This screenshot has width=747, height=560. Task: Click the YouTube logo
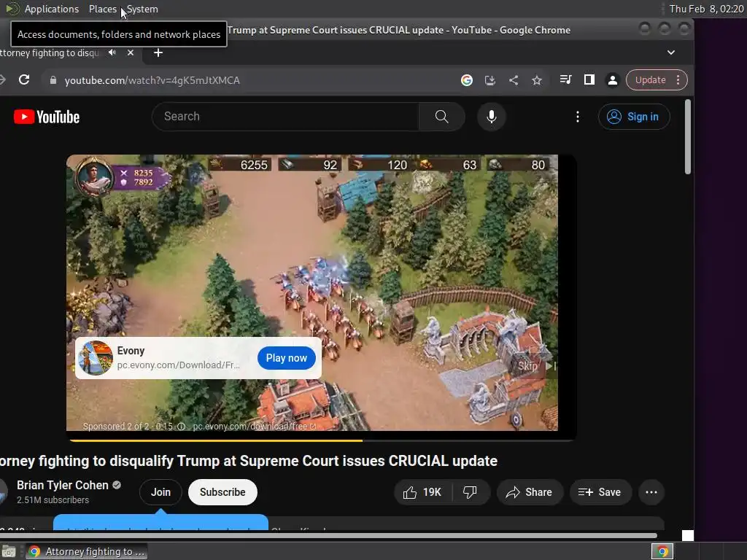[47, 117]
